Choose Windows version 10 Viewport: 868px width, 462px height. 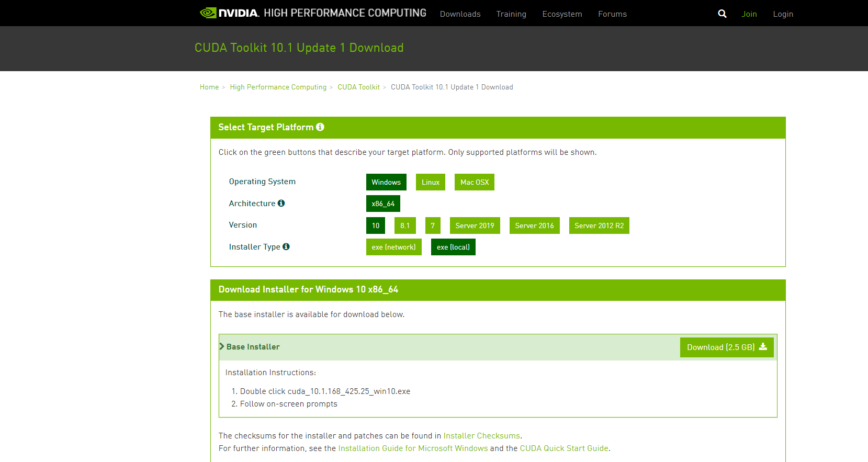click(376, 226)
